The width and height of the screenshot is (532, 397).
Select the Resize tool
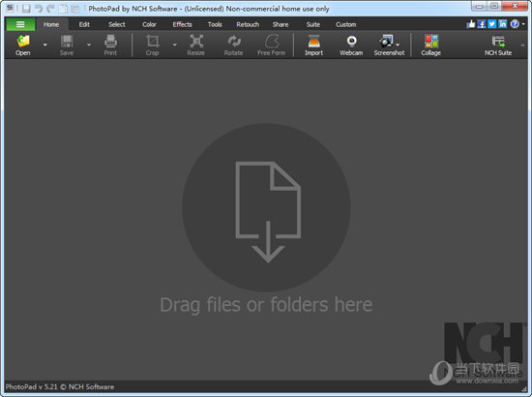[196, 45]
